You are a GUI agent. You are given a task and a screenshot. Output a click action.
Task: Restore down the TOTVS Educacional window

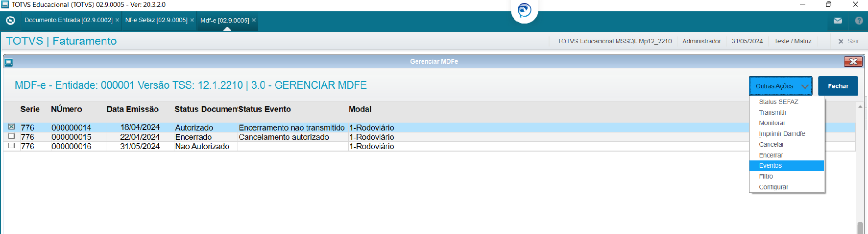828,4
